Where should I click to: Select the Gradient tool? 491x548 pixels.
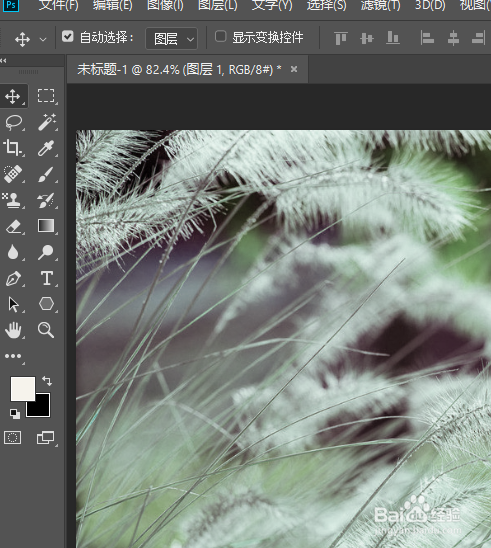[46, 226]
